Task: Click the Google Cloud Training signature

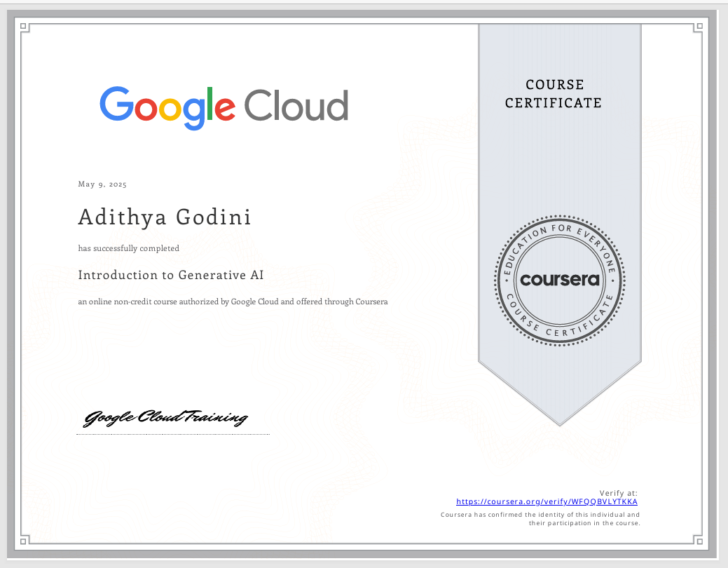Action: click(x=165, y=418)
